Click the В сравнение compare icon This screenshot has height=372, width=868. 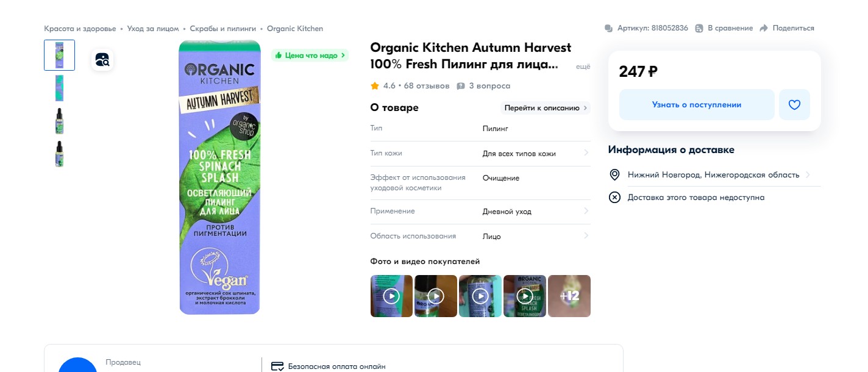tap(699, 28)
